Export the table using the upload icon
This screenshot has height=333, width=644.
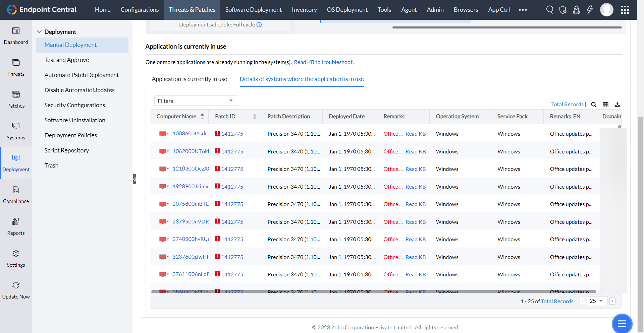coord(618,105)
